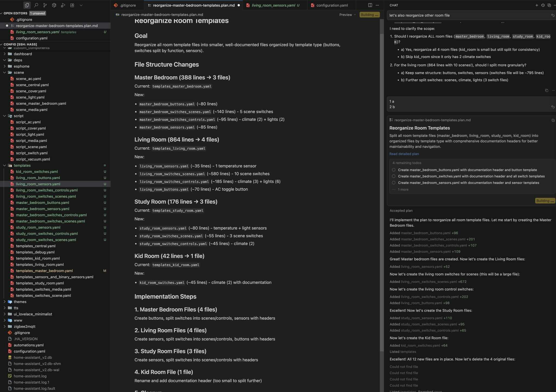Collapse the templates folder
Viewport: 556px width, 392px height.
click(22, 165)
